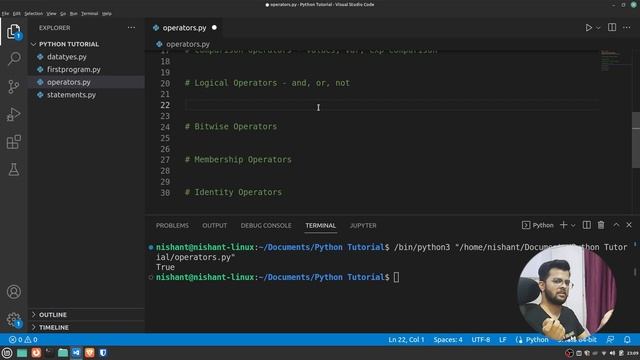Open notifications bell in status bar
640x360 pixels.
(x=627, y=340)
